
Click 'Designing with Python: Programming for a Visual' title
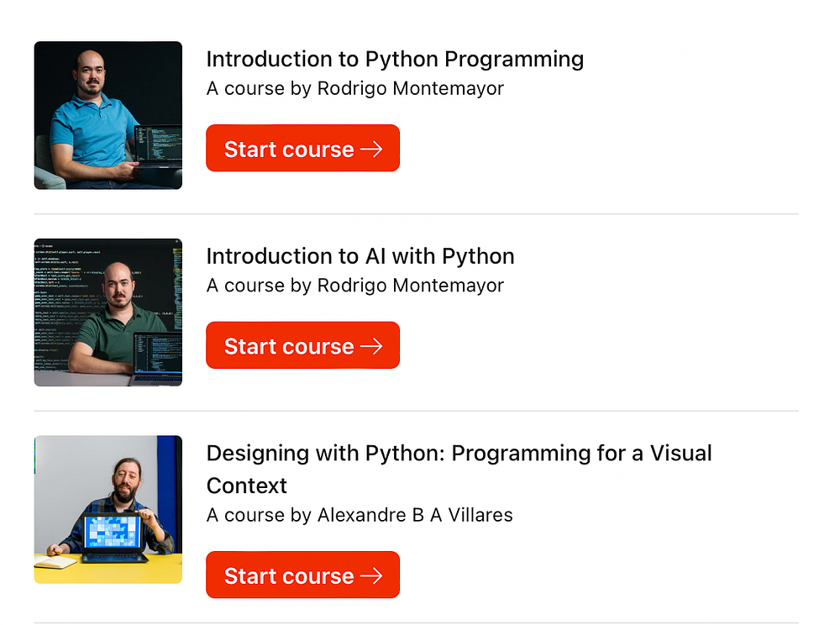[x=459, y=454]
